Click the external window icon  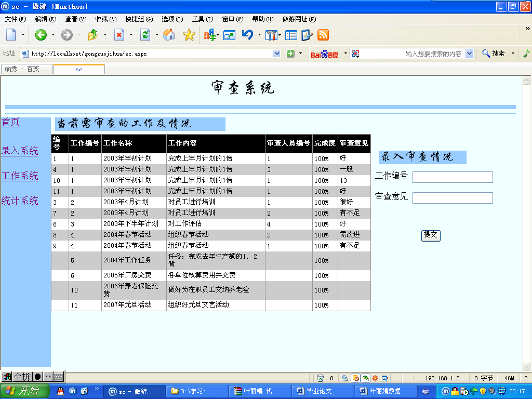tap(229, 35)
